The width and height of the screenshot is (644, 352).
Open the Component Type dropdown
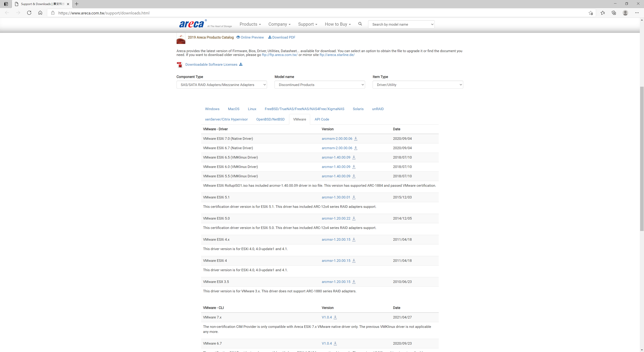[x=222, y=85]
